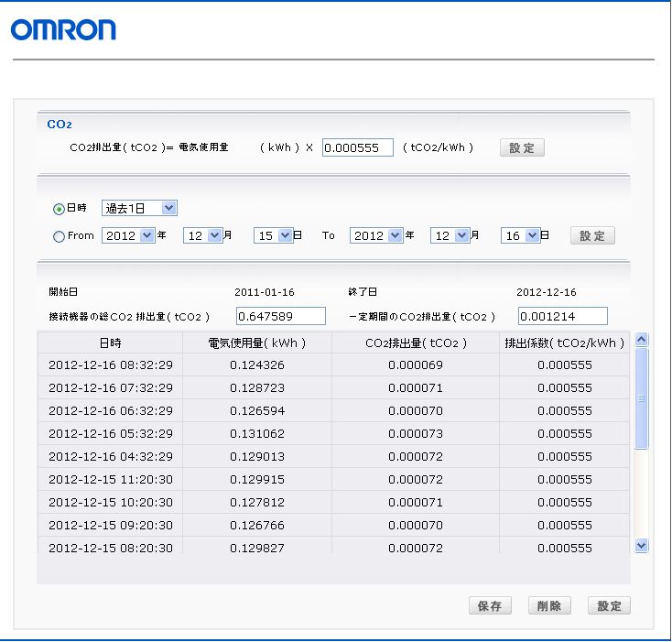Click the table scrollbar up arrow
Viewport: 672px width, 642px height.
point(641,340)
